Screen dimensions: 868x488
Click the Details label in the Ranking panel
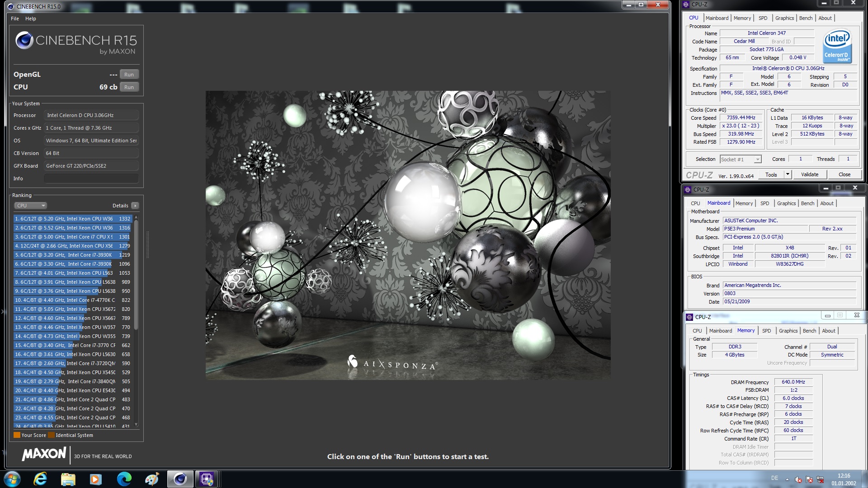click(x=120, y=206)
